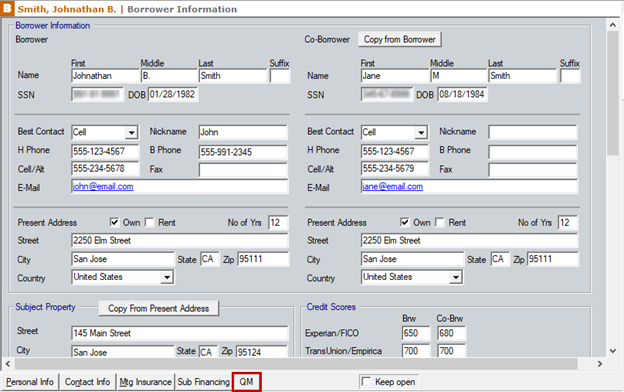Viewport: 624px width, 392px height.
Task: Click vertical scrollbar down arrow
Action: coord(613,351)
